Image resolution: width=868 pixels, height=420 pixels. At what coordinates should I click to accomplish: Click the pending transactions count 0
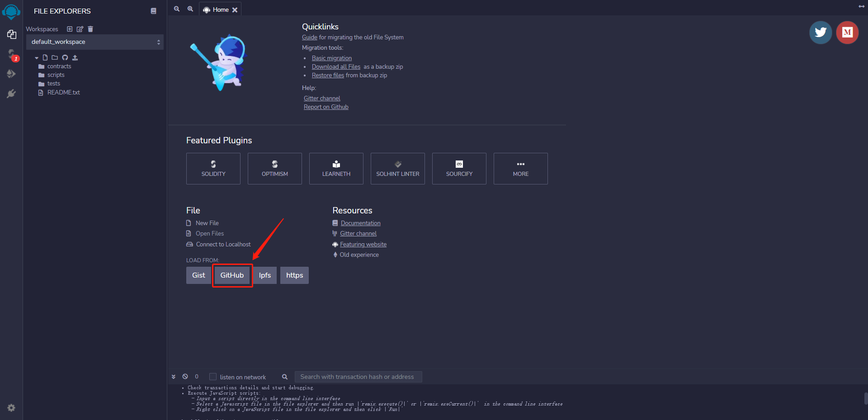tap(197, 377)
